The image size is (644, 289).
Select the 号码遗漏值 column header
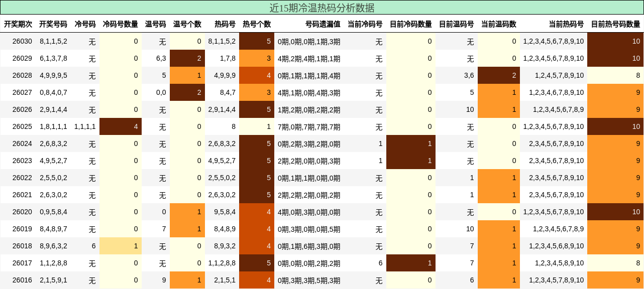click(x=320, y=23)
